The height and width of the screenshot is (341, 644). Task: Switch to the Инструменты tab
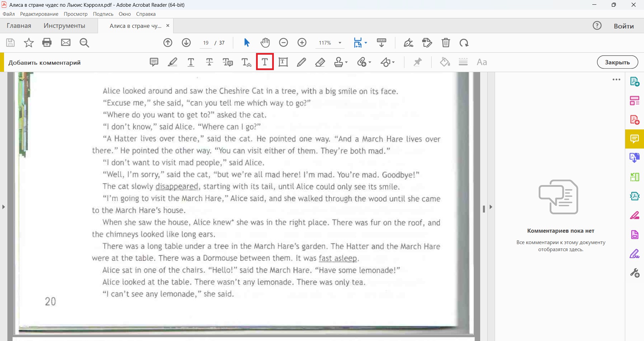click(64, 26)
